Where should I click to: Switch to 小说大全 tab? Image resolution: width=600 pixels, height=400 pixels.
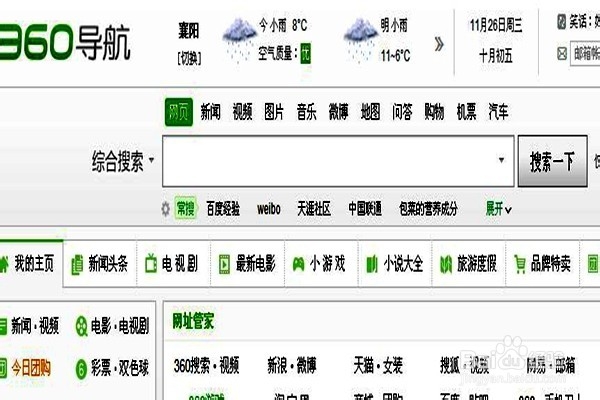tap(395, 264)
